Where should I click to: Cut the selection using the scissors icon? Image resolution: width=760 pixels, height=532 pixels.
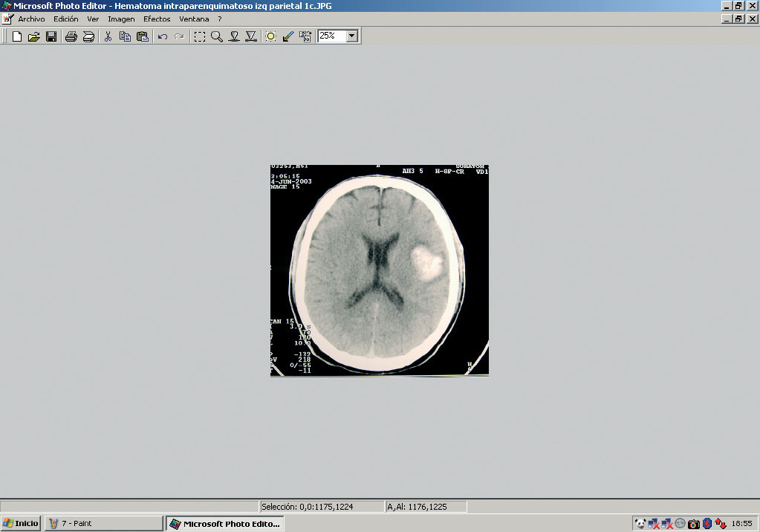click(x=108, y=36)
